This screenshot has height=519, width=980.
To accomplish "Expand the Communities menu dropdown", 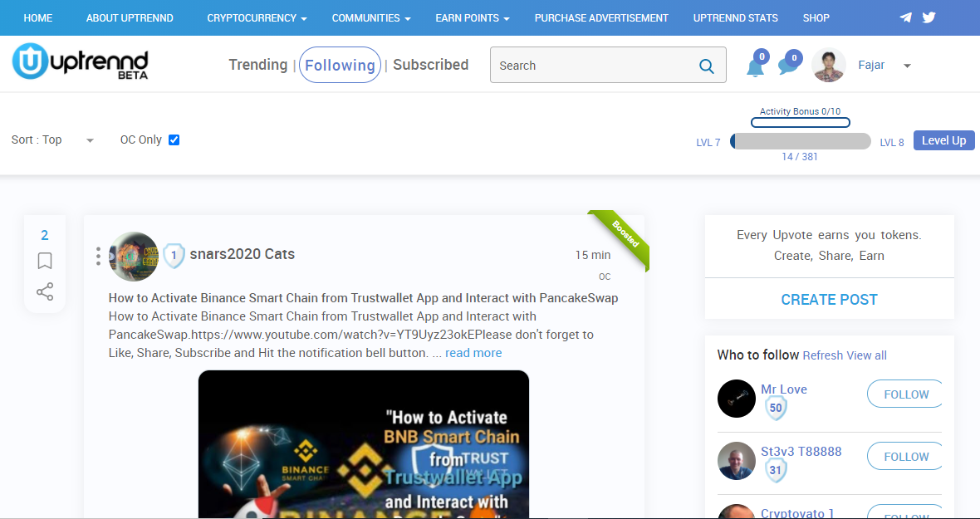I will point(371,18).
